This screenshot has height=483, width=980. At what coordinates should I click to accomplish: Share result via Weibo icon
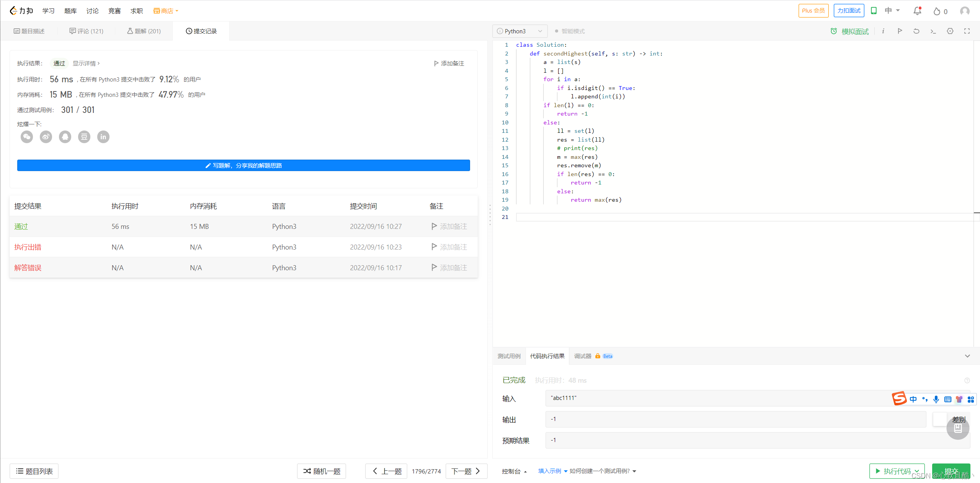point(46,137)
